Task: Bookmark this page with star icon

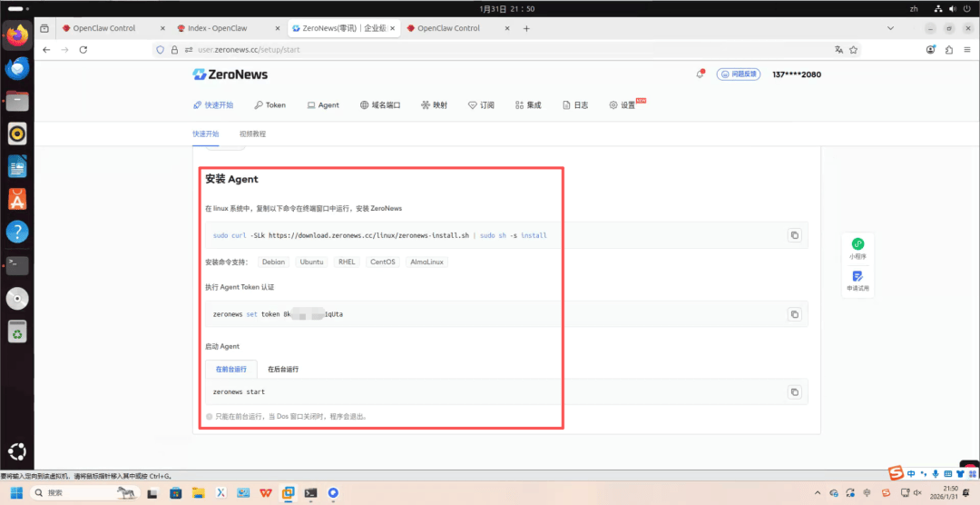Action: [853, 49]
